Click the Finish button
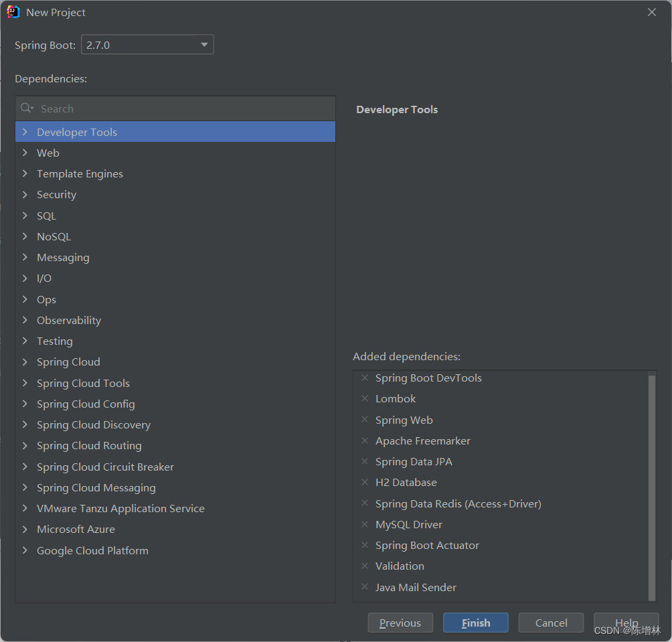The image size is (672, 642). (476, 623)
